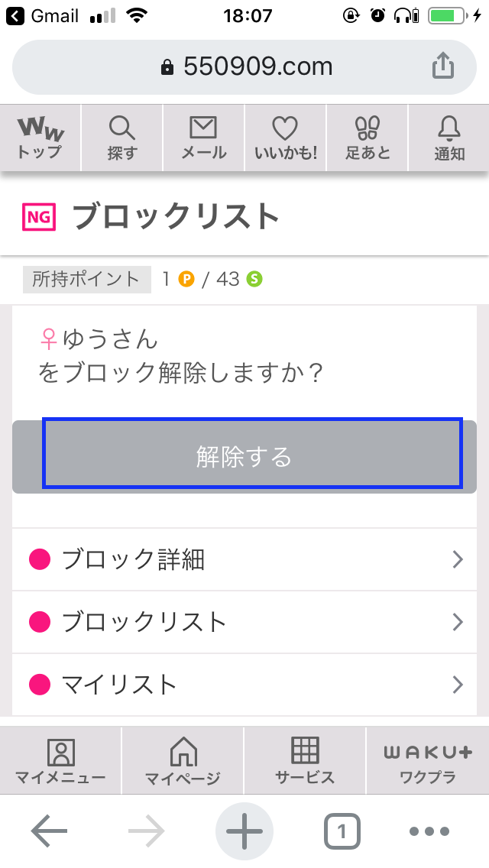Expand マイリスト list
This screenshot has height=868, width=489.
244,685
